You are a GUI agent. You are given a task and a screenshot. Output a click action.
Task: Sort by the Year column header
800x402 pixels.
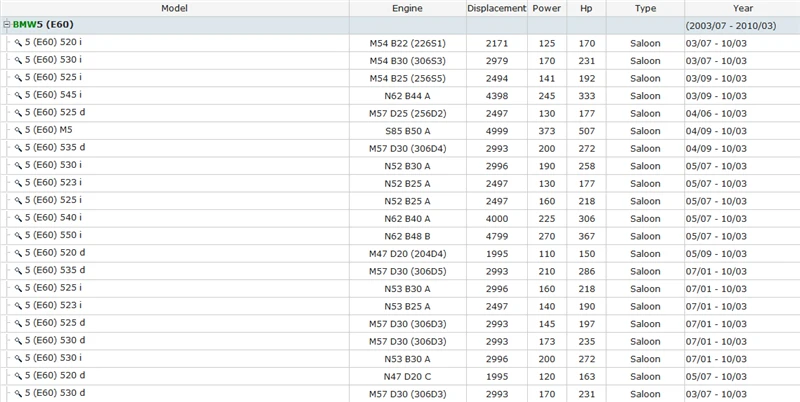pyautogui.click(x=742, y=8)
